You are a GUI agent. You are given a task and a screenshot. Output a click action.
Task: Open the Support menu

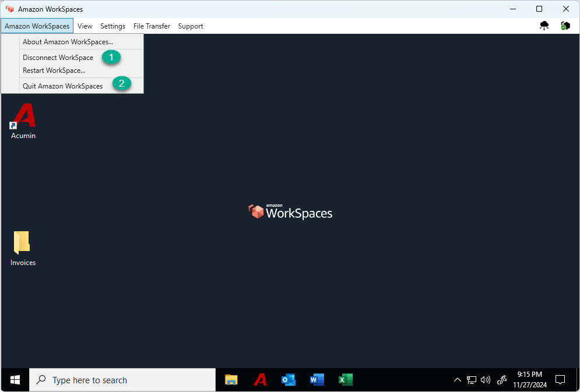click(191, 26)
